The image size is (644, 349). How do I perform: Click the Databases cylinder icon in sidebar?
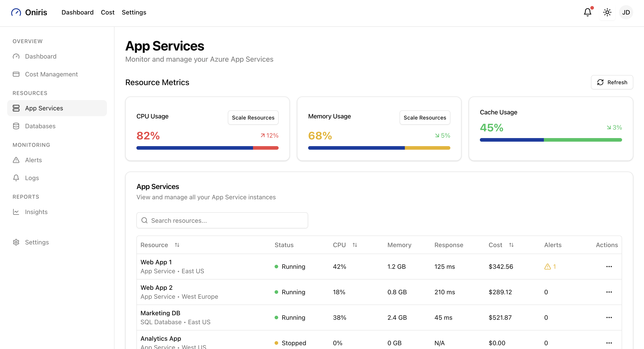[16, 126]
